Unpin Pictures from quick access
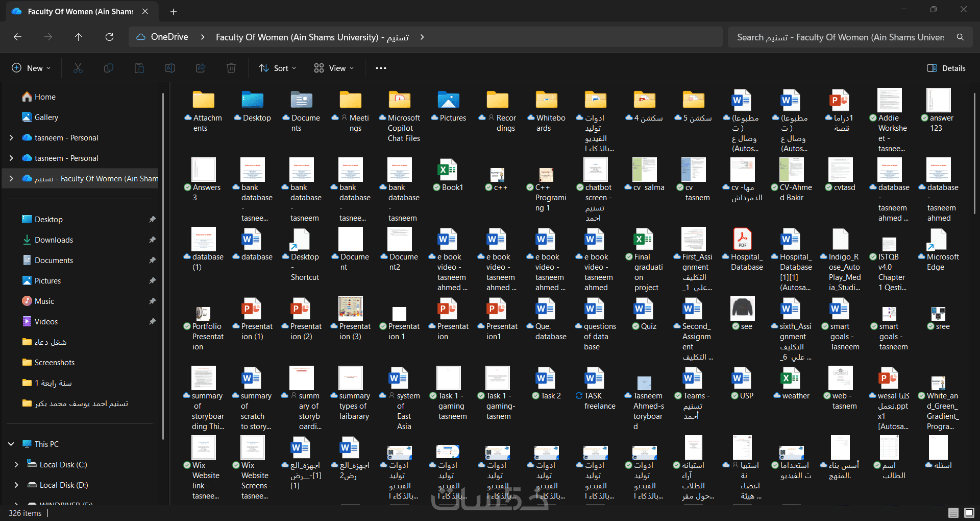Screen dimensions: 980x521 tap(152, 280)
